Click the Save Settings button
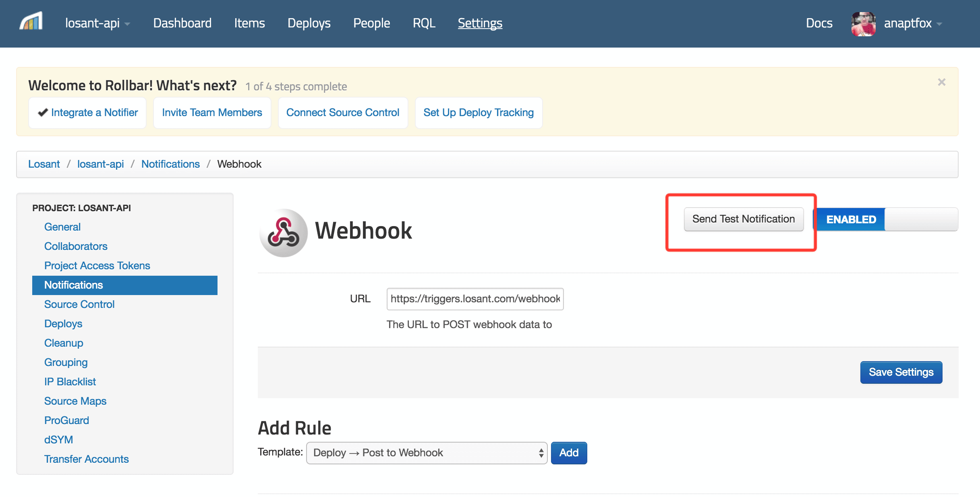Screen dimensions: 980x497 click(901, 372)
